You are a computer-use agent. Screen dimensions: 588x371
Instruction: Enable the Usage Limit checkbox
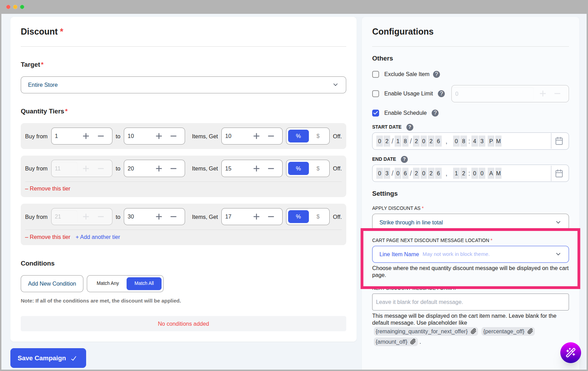376,94
